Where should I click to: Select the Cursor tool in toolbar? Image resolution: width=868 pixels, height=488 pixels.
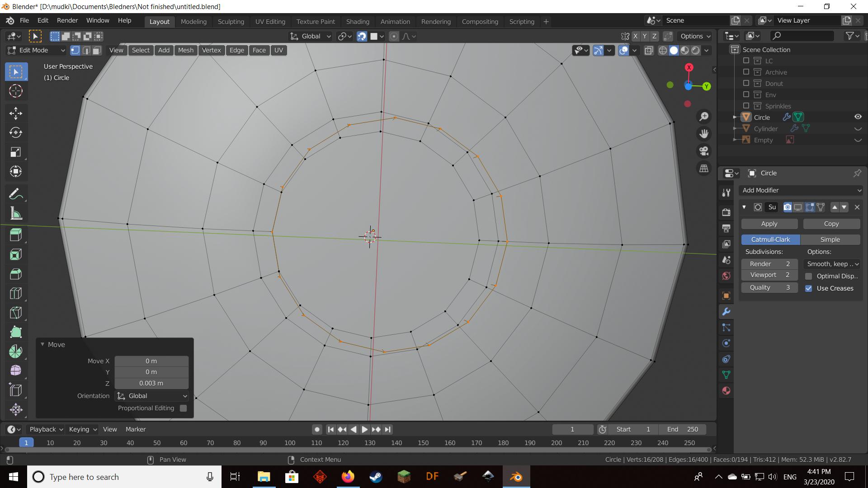[16, 91]
